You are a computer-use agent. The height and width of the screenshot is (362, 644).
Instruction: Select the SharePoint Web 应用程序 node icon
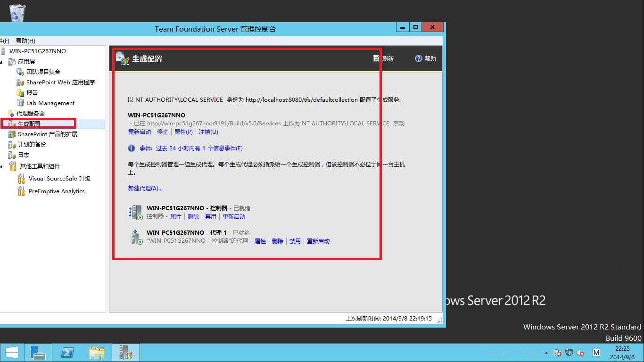point(20,82)
